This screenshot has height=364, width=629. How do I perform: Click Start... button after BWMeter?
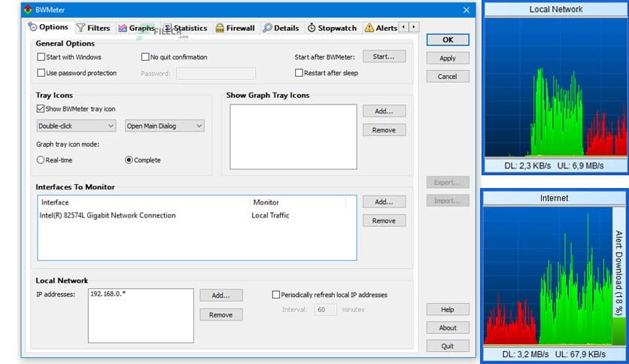(384, 56)
